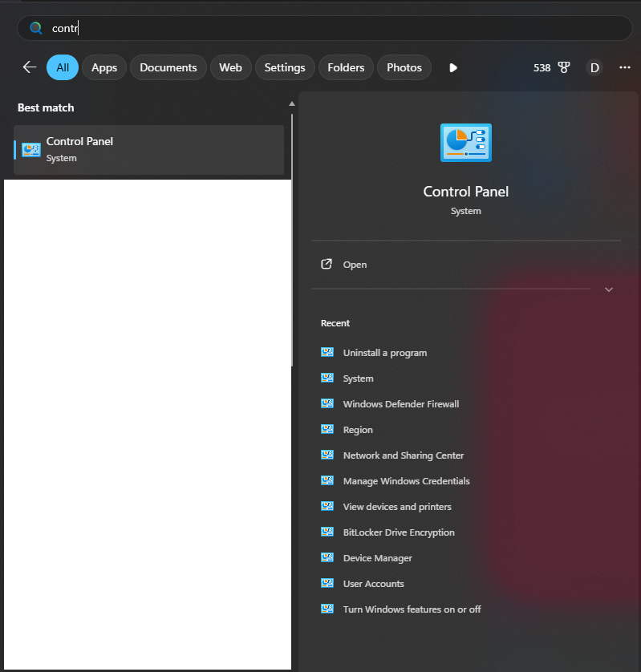Click the large Control Panel icon
The height and width of the screenshot is (672, 641).
[x=465, y=144]
